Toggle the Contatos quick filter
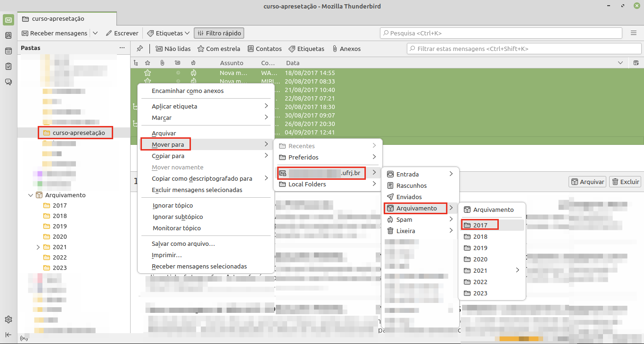The image size is (644, 344). click(x=264, y=49)
